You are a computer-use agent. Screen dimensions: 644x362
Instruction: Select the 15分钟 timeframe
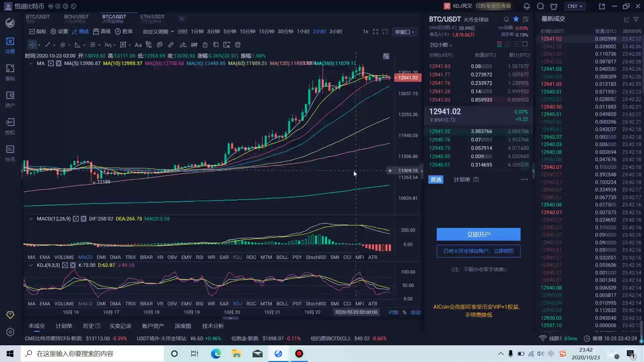pyautogui.click(x=266, y=32)
